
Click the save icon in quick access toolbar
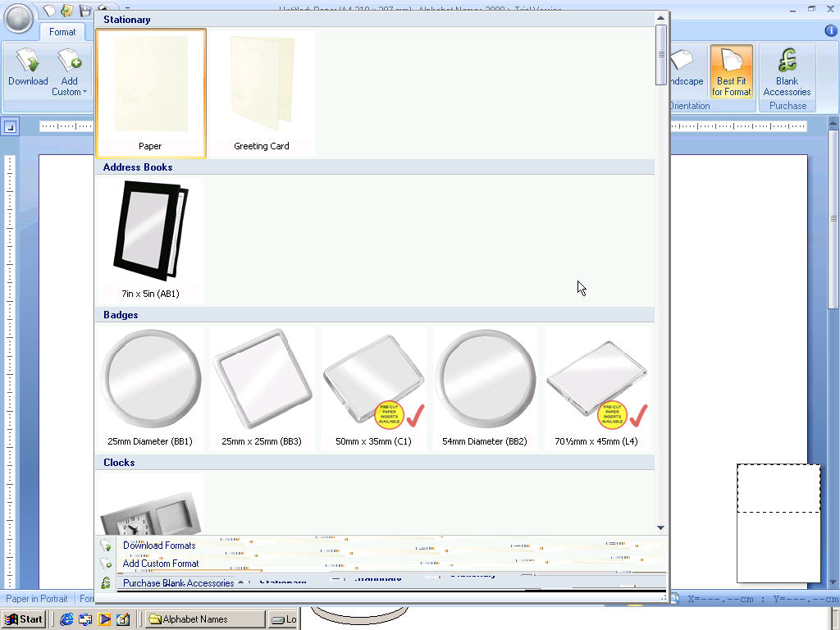point(84,11)
